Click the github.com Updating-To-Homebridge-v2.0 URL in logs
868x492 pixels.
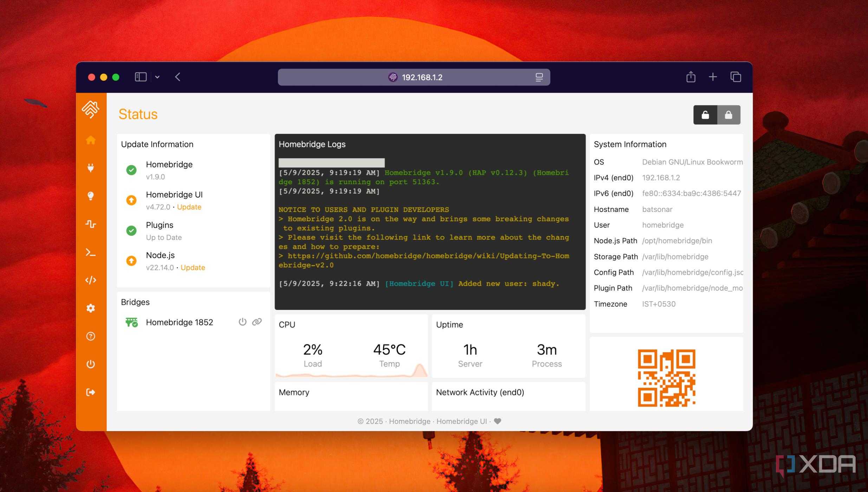[x=424, y=260]
